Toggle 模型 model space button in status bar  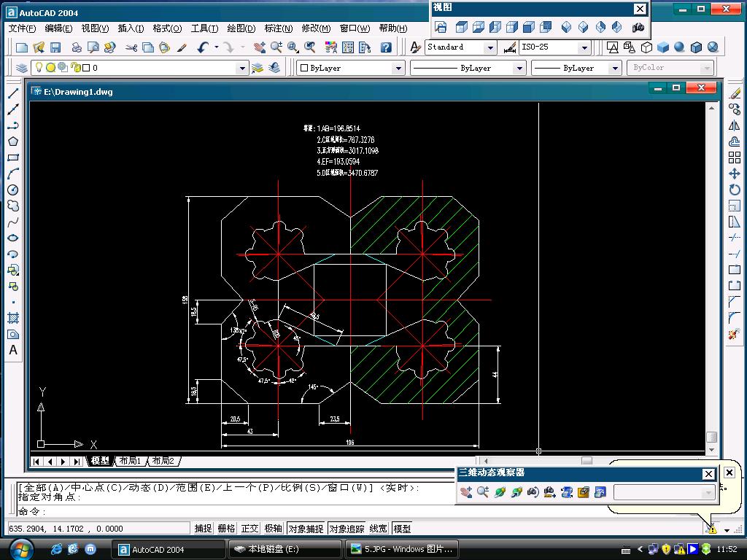coord(402,529)
